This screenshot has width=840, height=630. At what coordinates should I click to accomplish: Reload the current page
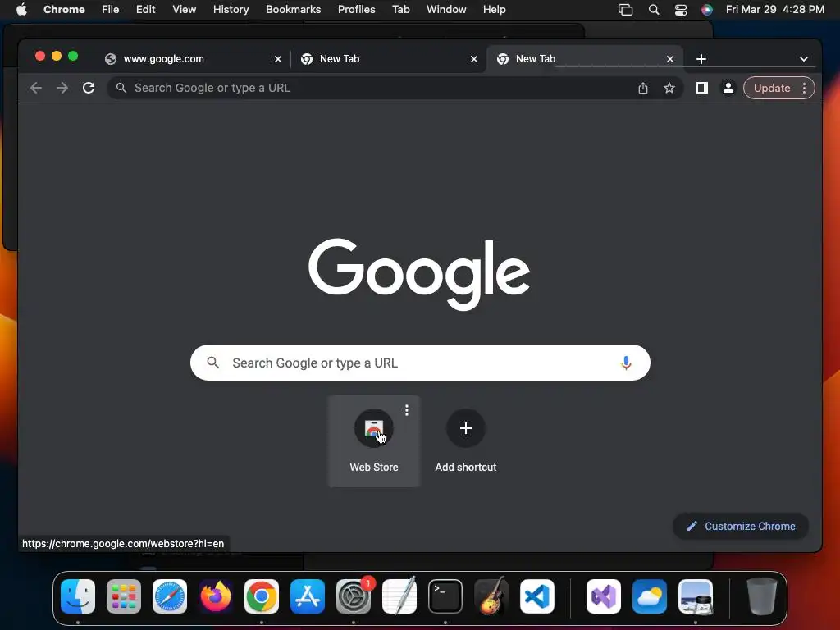(x=89, y=88)
